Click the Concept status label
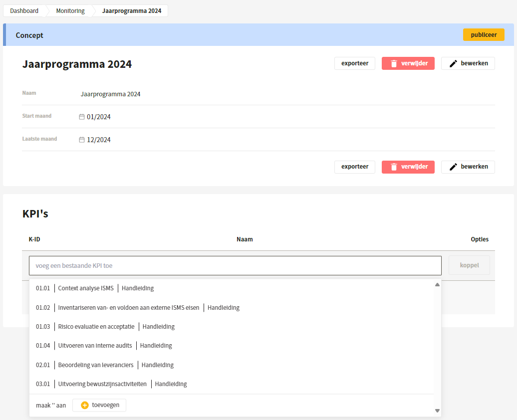This screenshot has width=517, height=420. pyautogui.click(x=29, y=35)
